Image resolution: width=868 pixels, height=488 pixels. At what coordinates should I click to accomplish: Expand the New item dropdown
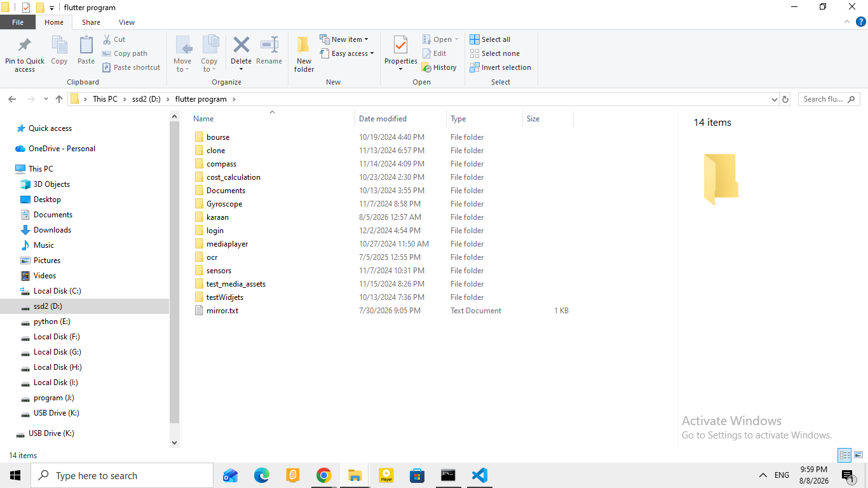point(344,39)
